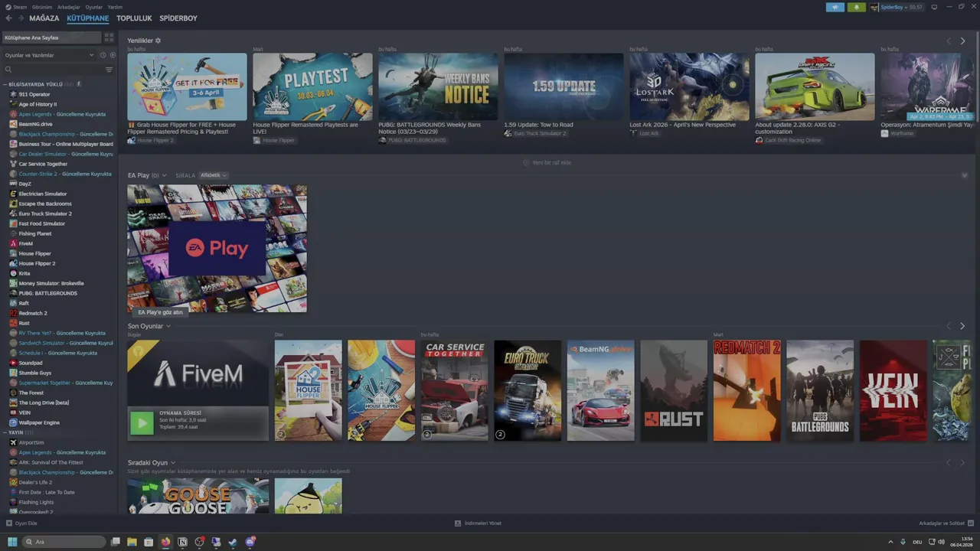The width and height of the screenshot is (980, 551).
Task: Open Yenilikler settings gear icon
Action: (x=158, y=41)
